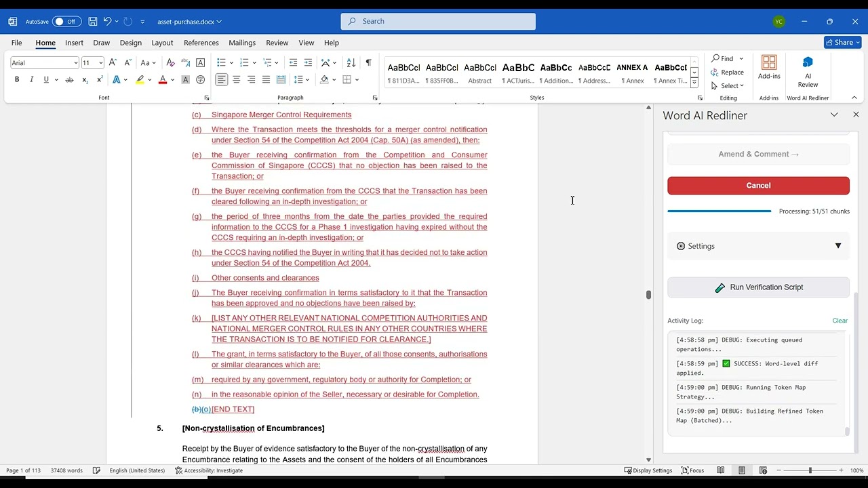Viewport: 868px width, 488px height.
Task: Open font size dropdown
Action: pos(101,63)
